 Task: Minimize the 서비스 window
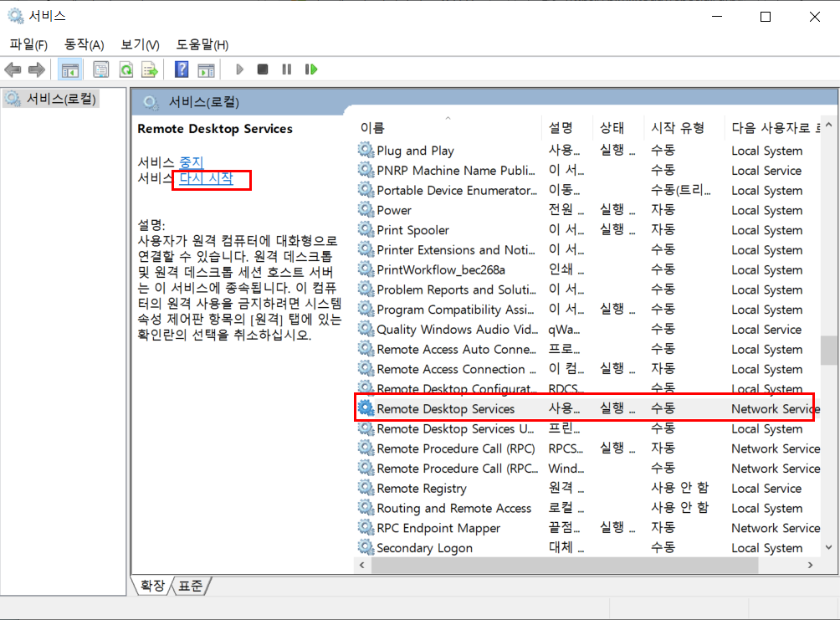(x=717, y=17)
